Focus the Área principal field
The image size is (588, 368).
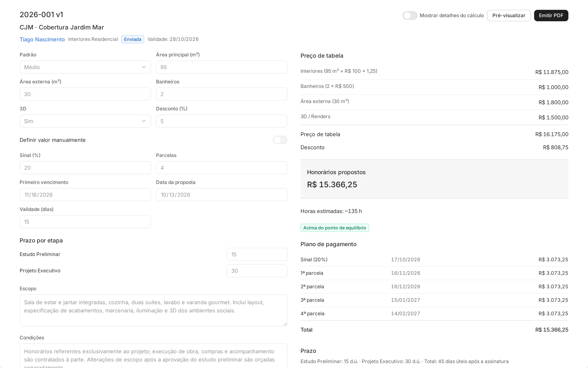click(222, 67)
